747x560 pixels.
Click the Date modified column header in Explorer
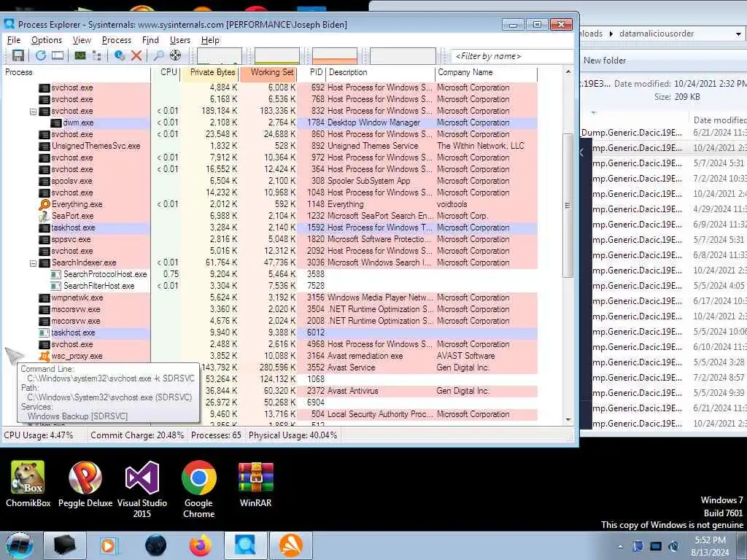719,120
